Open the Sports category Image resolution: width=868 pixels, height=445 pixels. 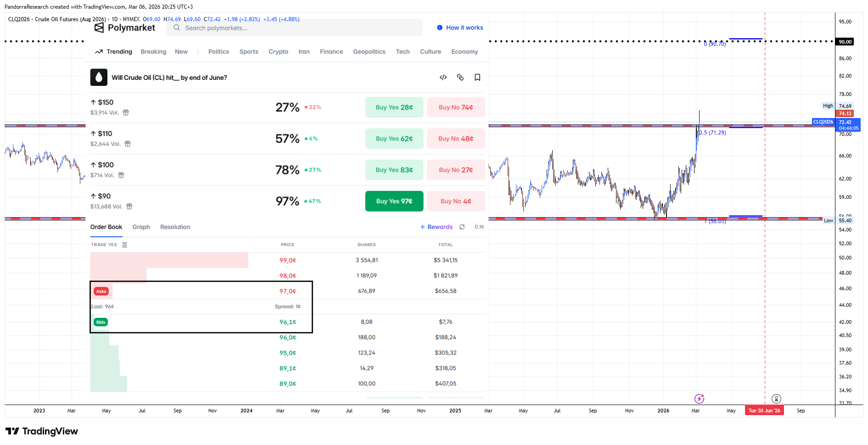[x=249, y=52]
